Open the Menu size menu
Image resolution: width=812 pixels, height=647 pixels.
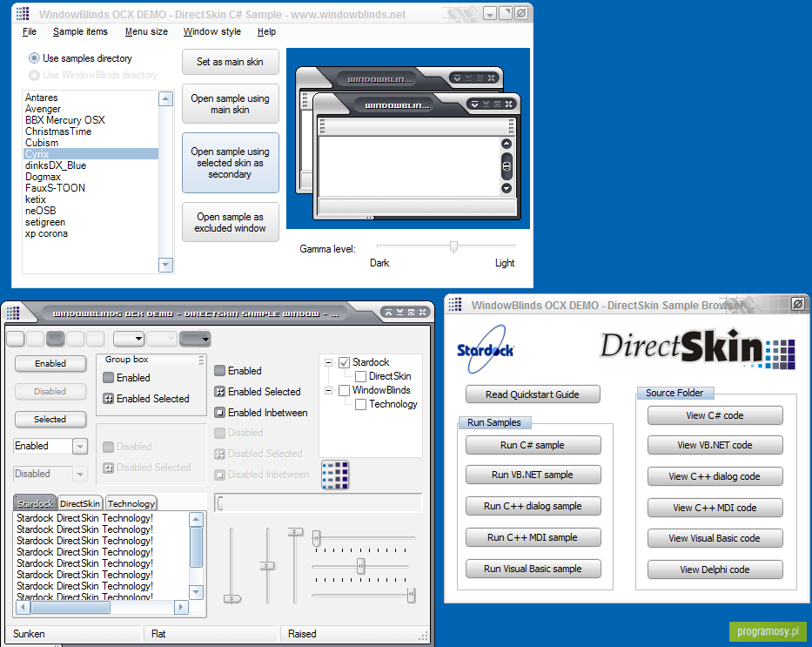click(x=146, y=31)
